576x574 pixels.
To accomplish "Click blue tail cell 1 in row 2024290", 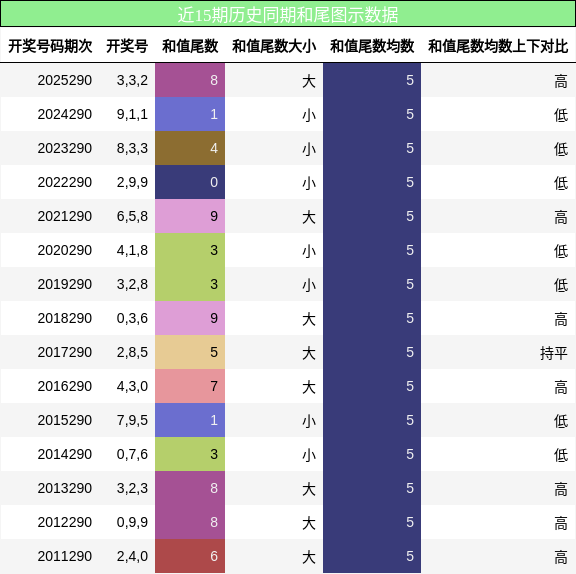I will [x=190, y=114].
